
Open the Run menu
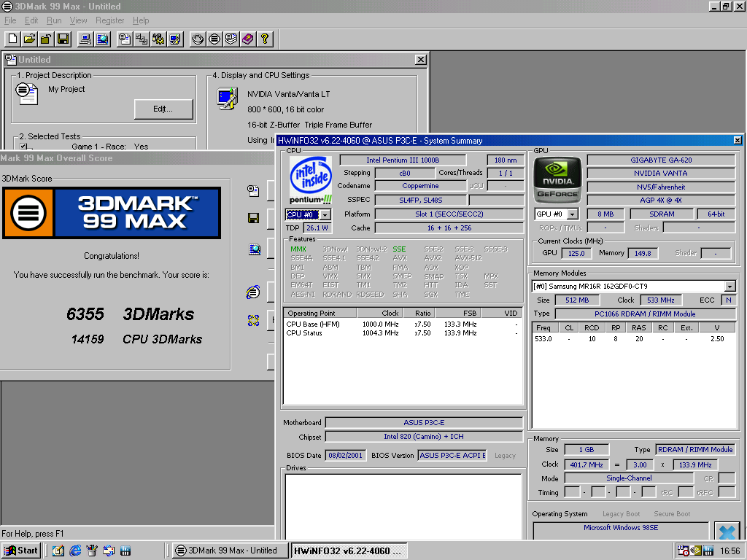click(54, 20)
